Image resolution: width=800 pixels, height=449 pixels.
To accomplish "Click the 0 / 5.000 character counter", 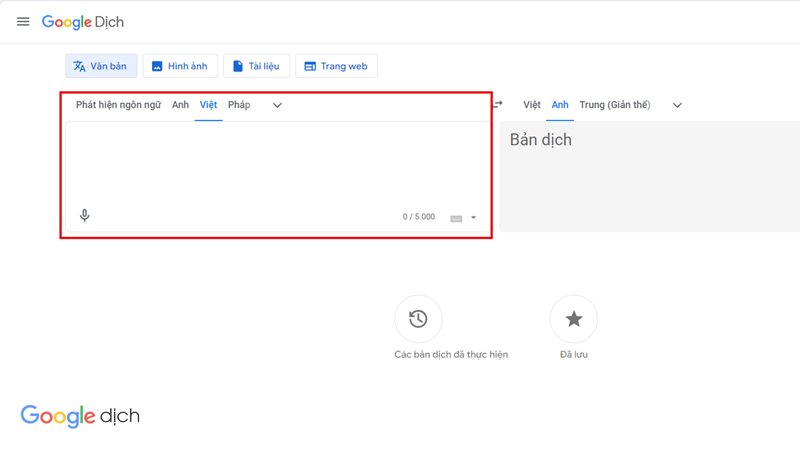I will pos(419,216).
